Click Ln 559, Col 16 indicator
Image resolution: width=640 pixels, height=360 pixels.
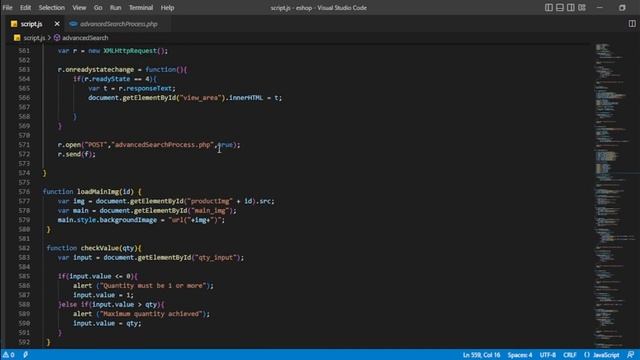481,355
